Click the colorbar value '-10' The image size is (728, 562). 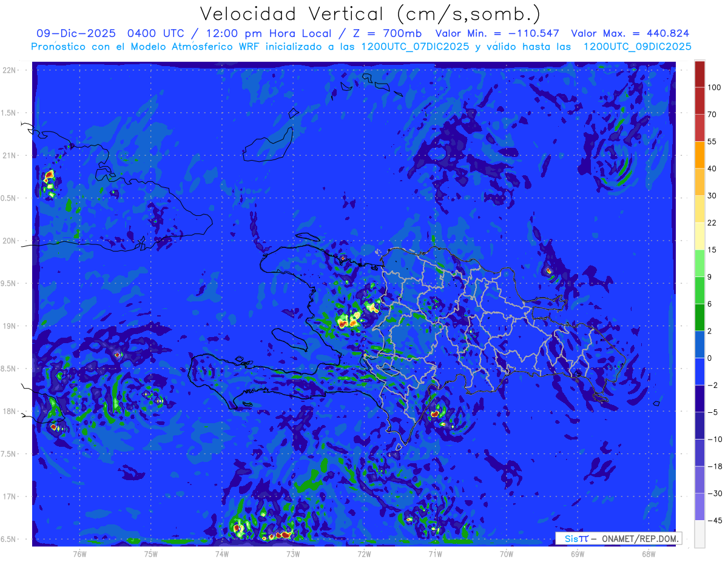(714, 440)
